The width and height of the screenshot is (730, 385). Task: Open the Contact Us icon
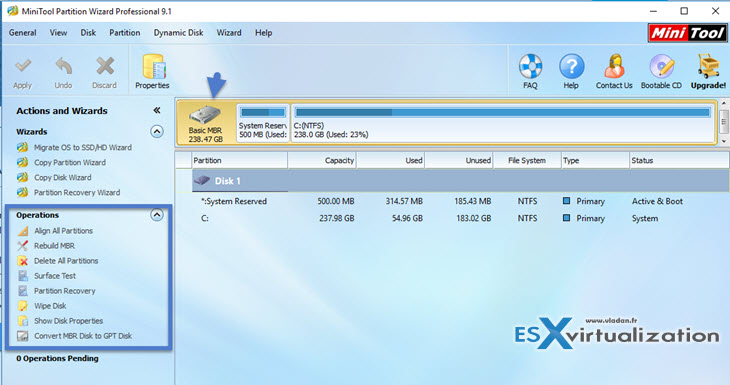click(615, 66)
